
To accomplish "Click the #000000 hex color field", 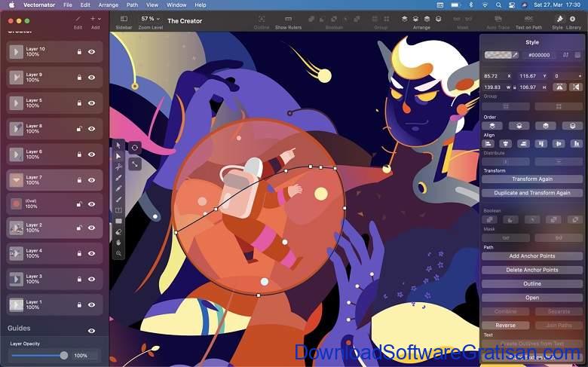I will point(539,55).
